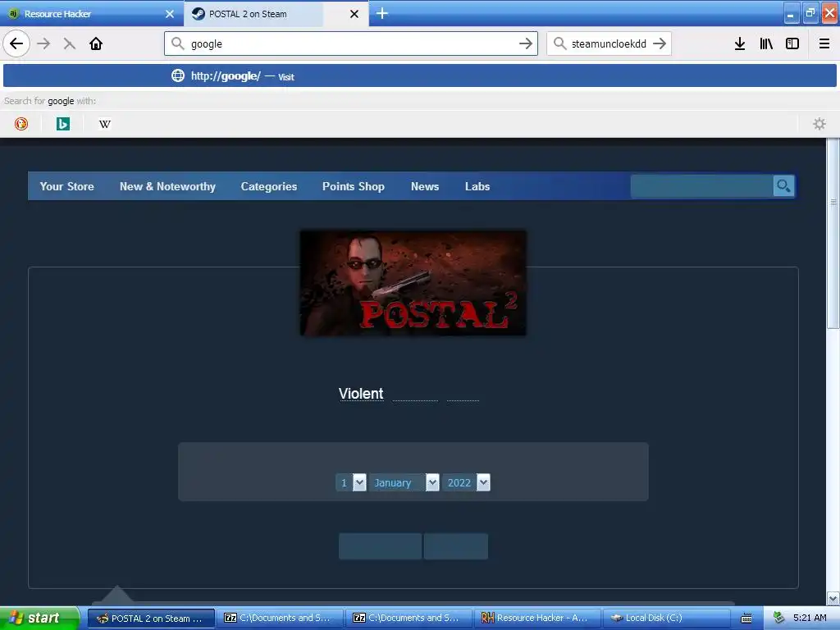
Task: Click the network tray icon beside the clock
Action: [779, 618]
